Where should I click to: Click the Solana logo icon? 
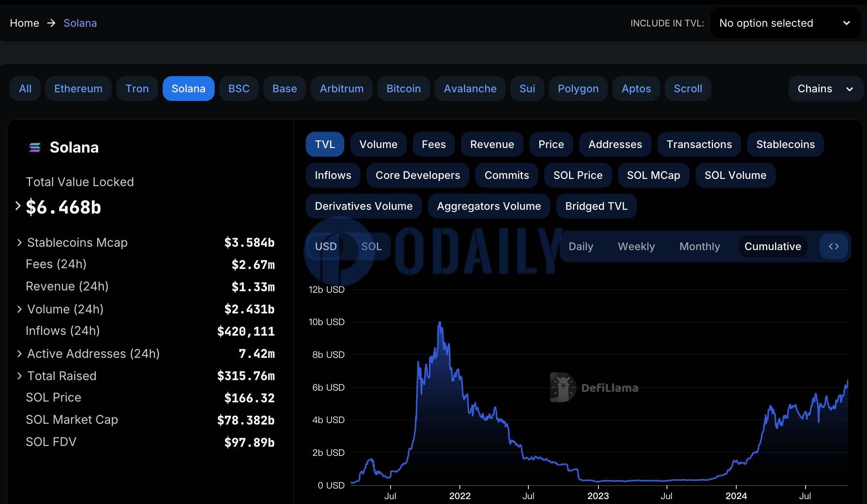(35, 147)
